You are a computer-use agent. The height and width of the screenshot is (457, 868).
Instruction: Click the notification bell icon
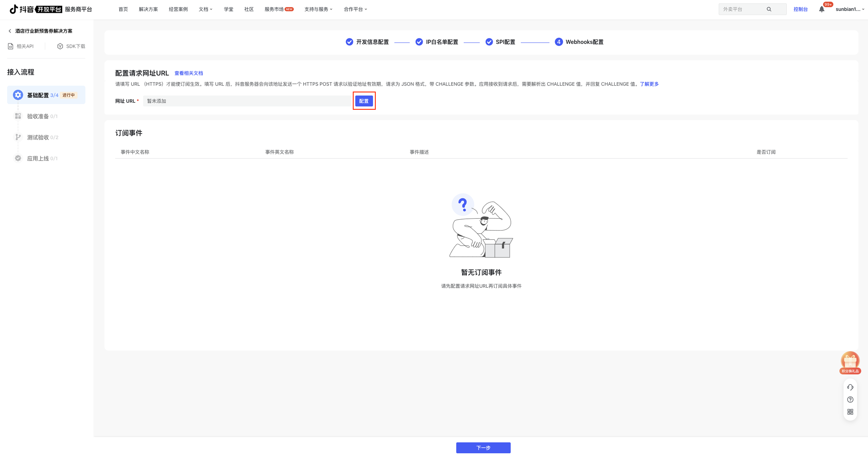coord(821,10)
